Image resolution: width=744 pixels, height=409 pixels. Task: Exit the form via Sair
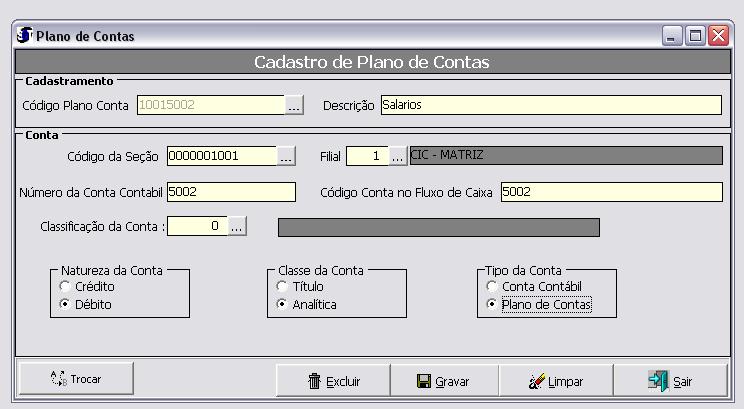[670, 381]
